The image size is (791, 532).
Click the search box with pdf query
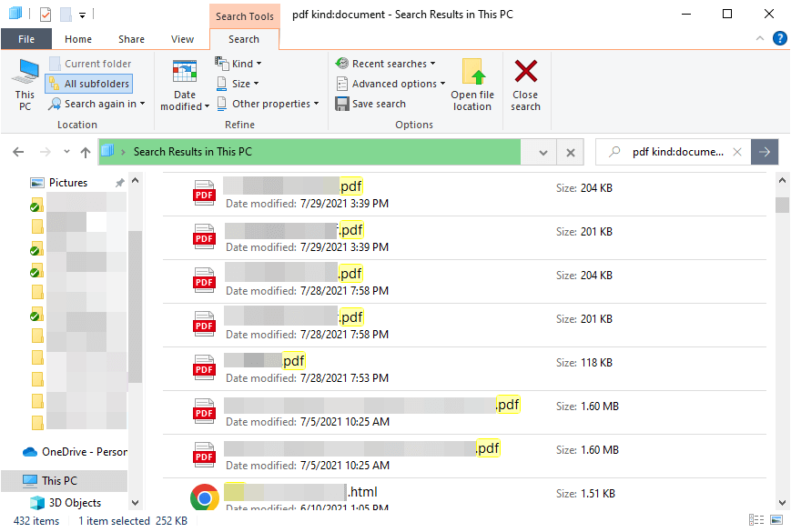(x=677, y=152)
